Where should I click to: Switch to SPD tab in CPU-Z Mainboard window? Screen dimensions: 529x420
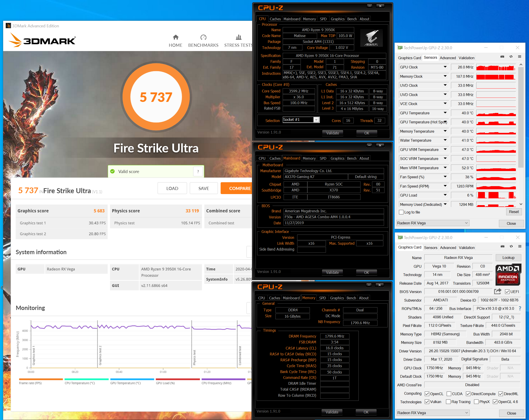pyautogui.click(x=323, y=158)
